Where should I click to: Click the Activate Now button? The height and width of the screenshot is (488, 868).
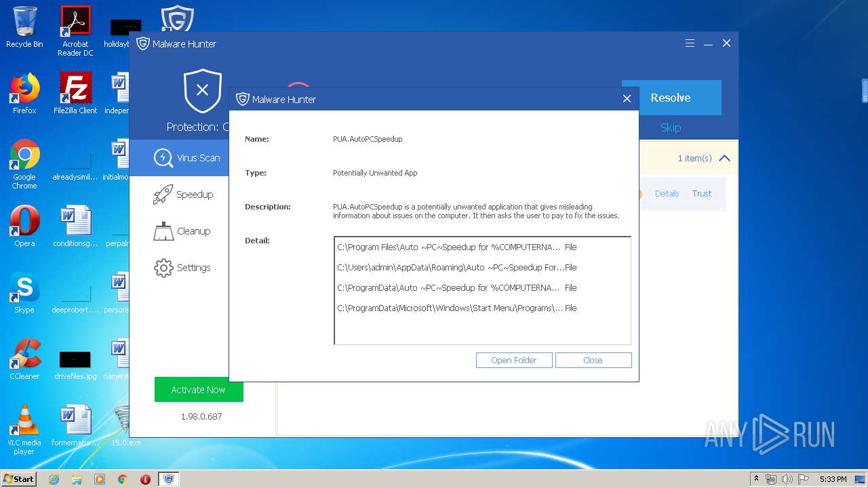pyautogui.click(x=198, y=390)
